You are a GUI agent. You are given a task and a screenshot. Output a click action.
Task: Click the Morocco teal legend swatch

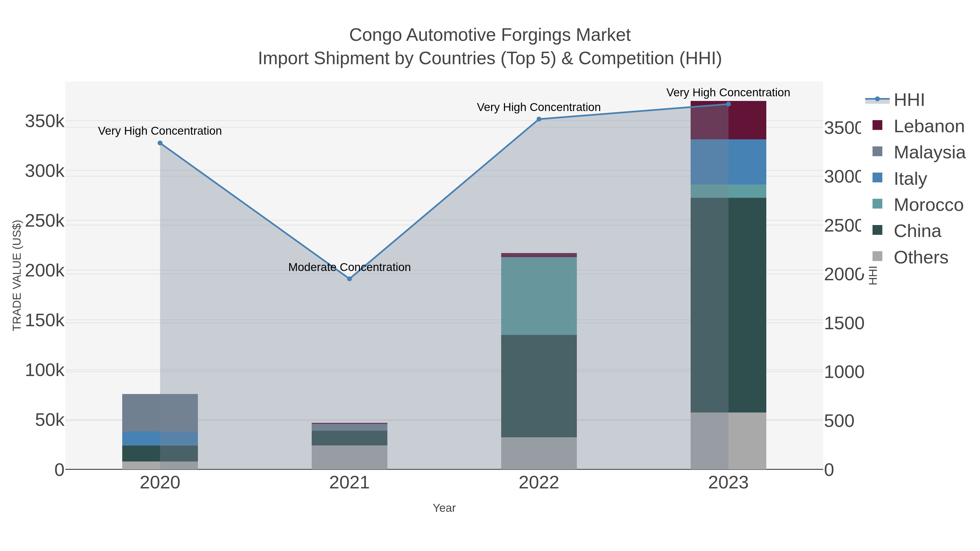point(877,204)
